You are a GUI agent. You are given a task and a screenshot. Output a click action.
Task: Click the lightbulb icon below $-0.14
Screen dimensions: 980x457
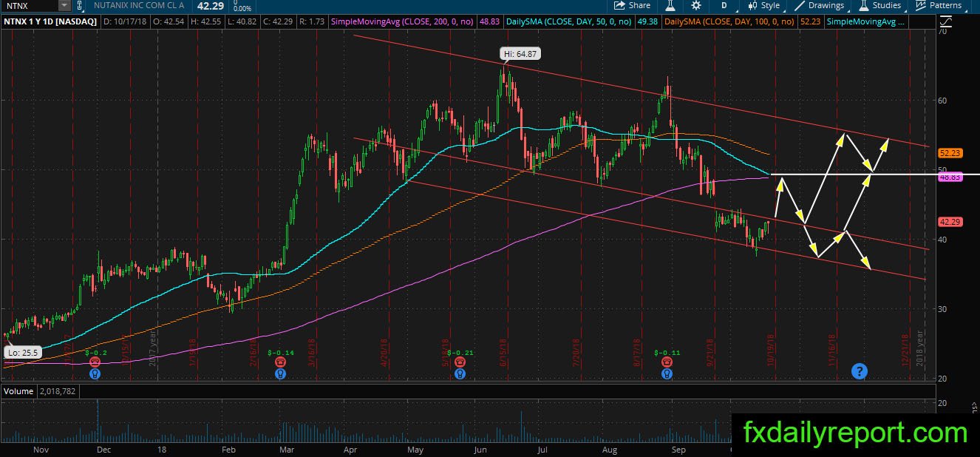coord(280,374)
